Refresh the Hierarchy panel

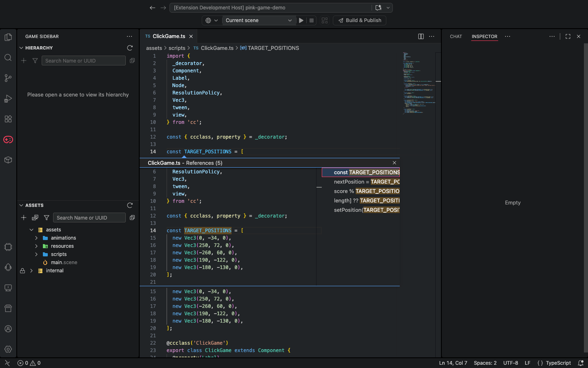click(130, 48)
